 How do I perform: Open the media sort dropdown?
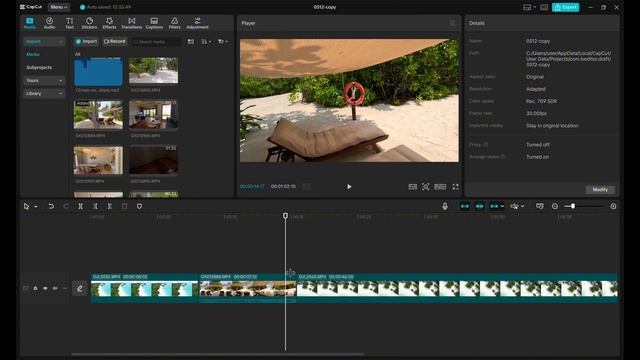coord(206,42)
